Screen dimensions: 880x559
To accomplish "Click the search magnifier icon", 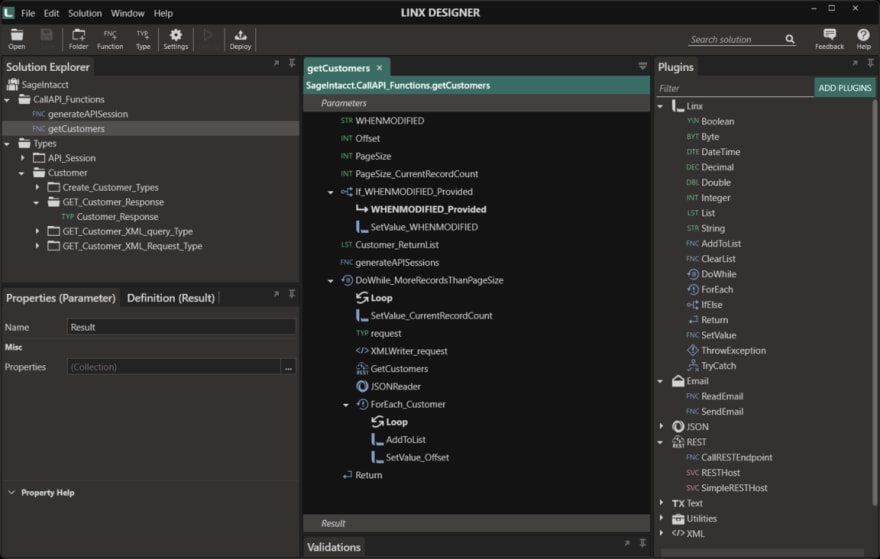I will coord(790,39).
